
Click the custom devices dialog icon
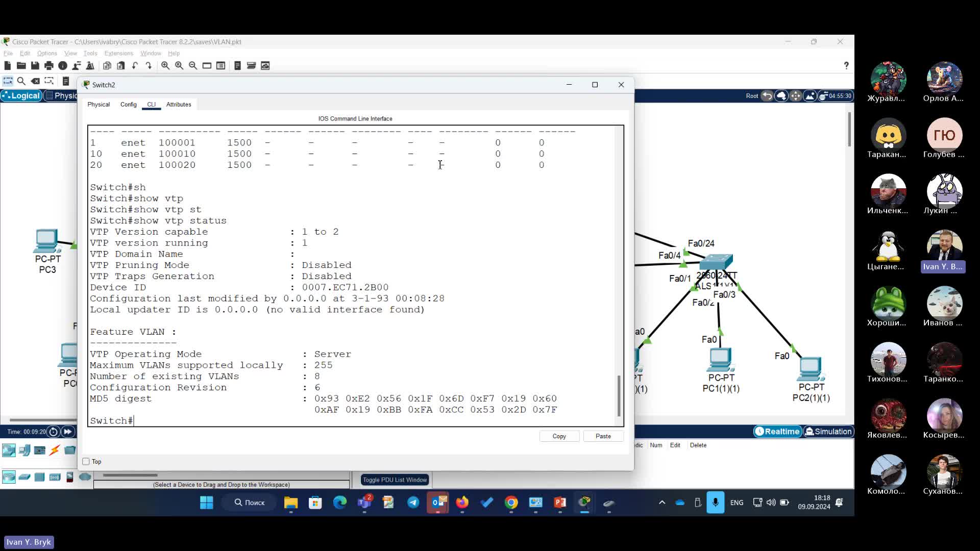220,65
